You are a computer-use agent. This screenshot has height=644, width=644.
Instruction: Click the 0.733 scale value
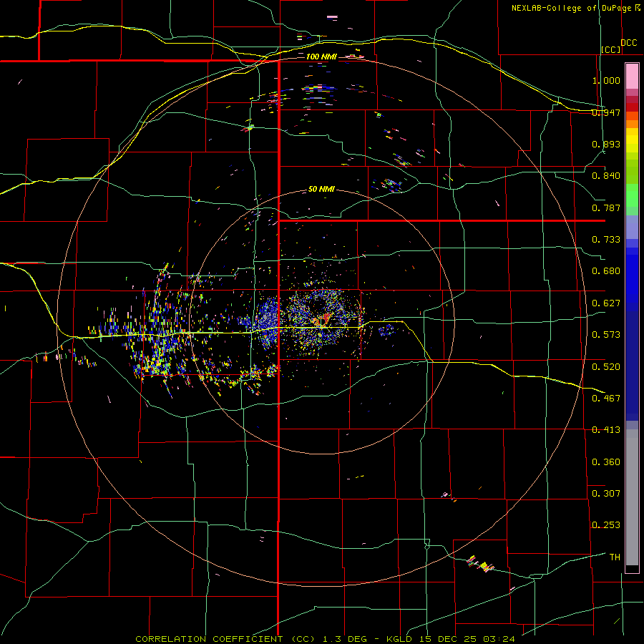tap(606, 240)
